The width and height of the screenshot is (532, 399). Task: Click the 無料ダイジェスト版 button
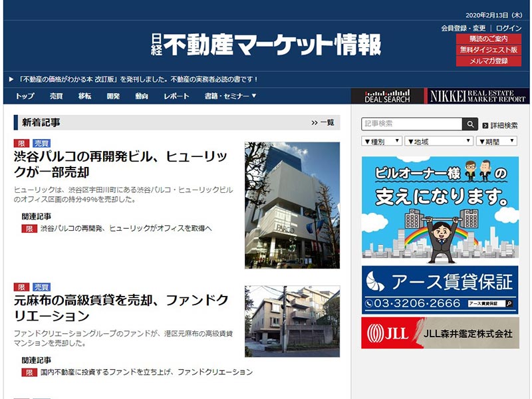(489, 50)
